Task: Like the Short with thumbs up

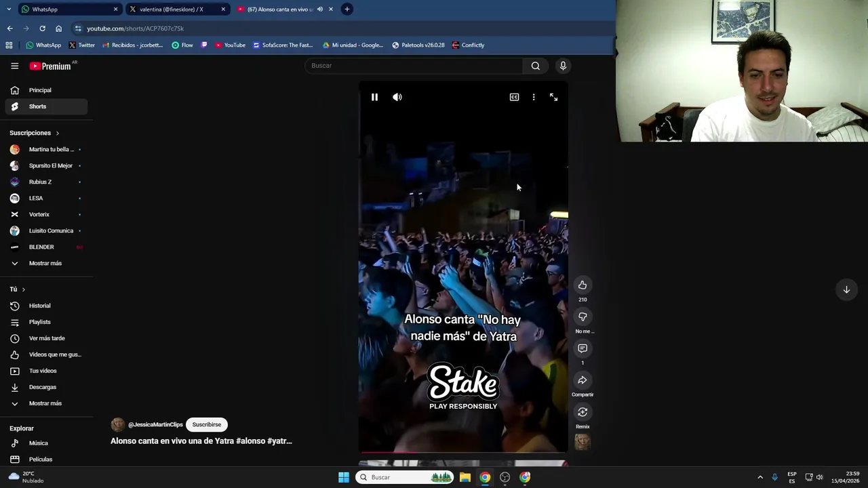Action: [583, 285]
